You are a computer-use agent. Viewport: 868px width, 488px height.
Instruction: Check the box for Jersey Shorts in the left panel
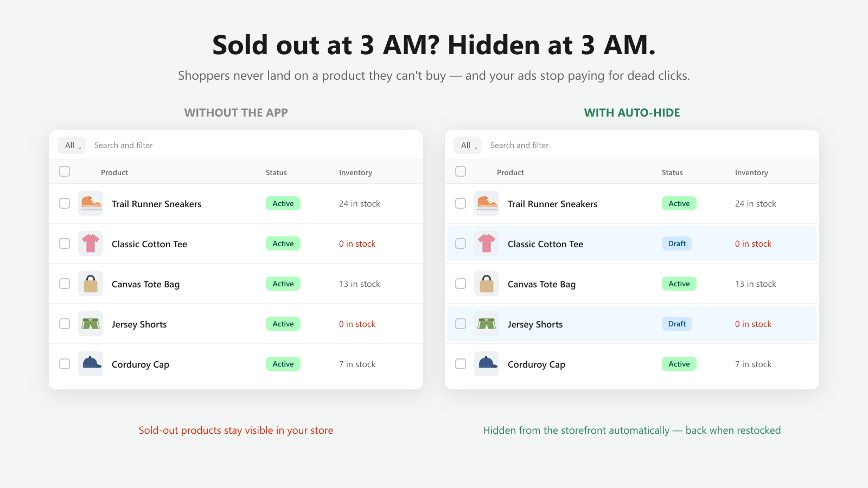[65, 324]
